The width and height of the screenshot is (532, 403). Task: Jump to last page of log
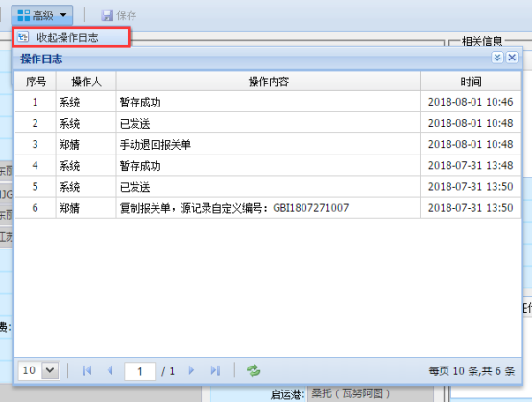point(215,370)
